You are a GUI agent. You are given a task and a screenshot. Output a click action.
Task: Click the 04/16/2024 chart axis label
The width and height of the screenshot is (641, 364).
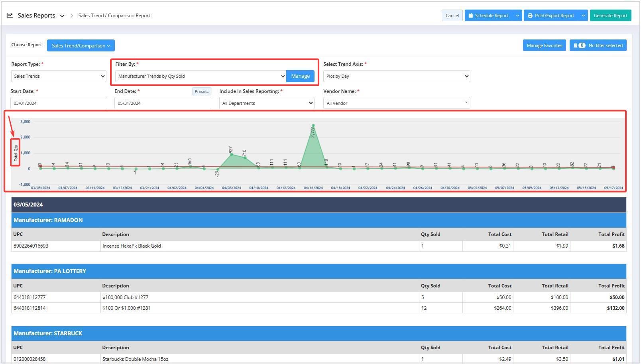pyautogui.click(x=313, y=188)
